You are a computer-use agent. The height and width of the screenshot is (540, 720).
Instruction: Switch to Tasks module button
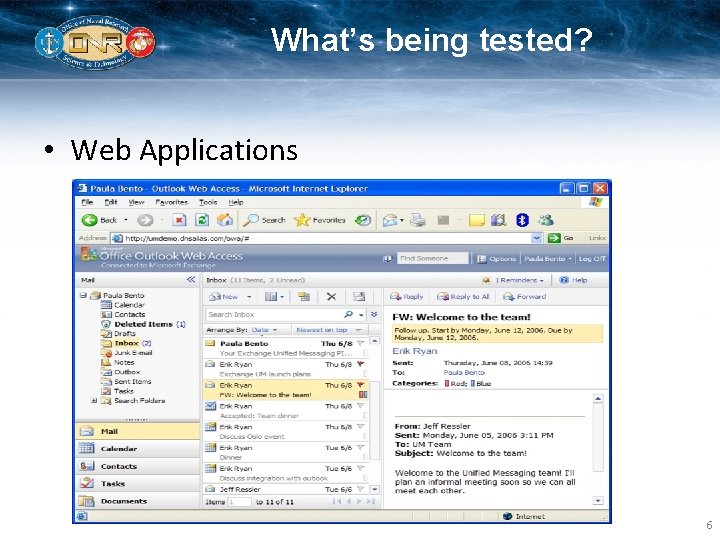[137, 484]
